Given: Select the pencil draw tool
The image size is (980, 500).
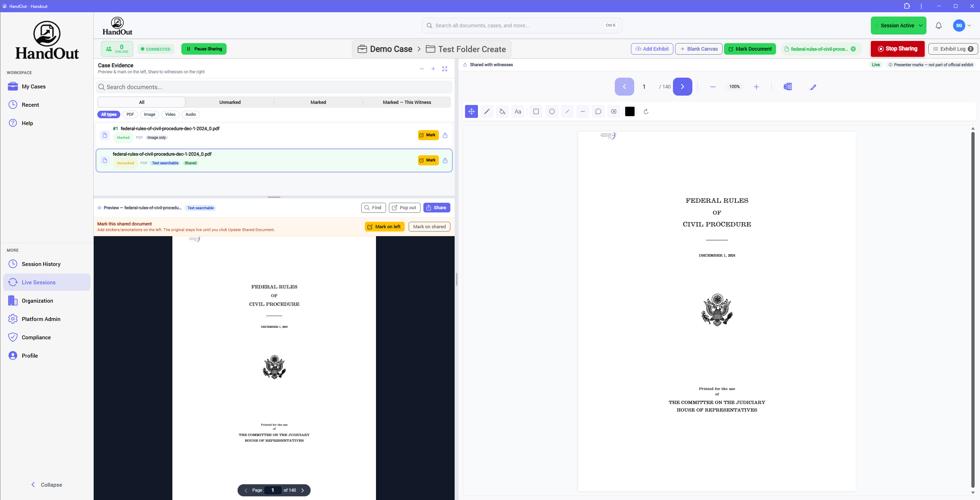Looking at the screenshot, I should (x=487, y=111).
